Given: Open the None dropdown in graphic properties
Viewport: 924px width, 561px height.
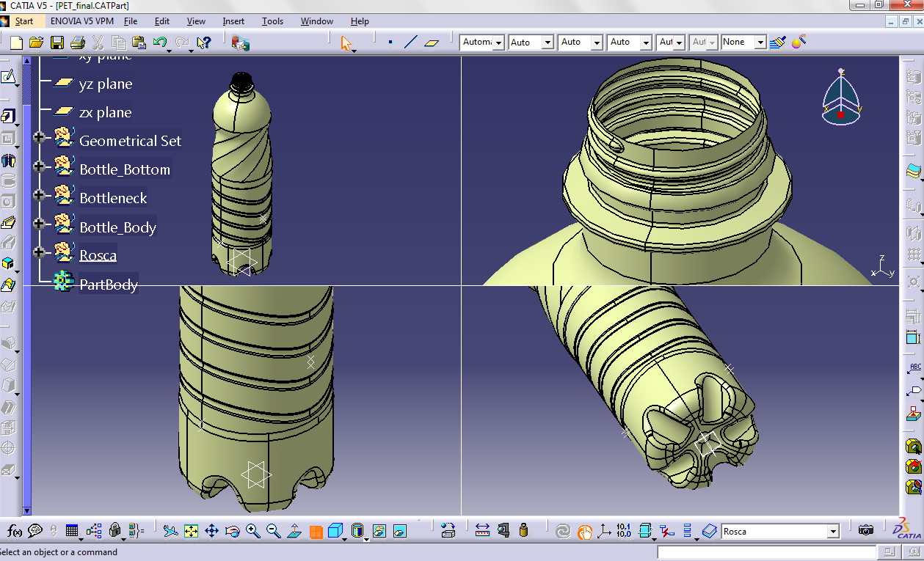Looking at the screenshot, I should pos(760,43).
